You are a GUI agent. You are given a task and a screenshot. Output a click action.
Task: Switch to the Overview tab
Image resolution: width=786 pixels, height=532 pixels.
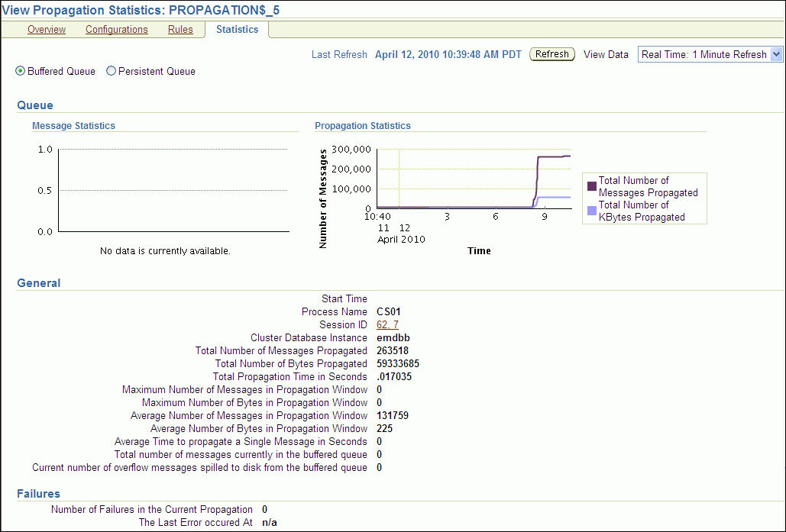(47, 30)
